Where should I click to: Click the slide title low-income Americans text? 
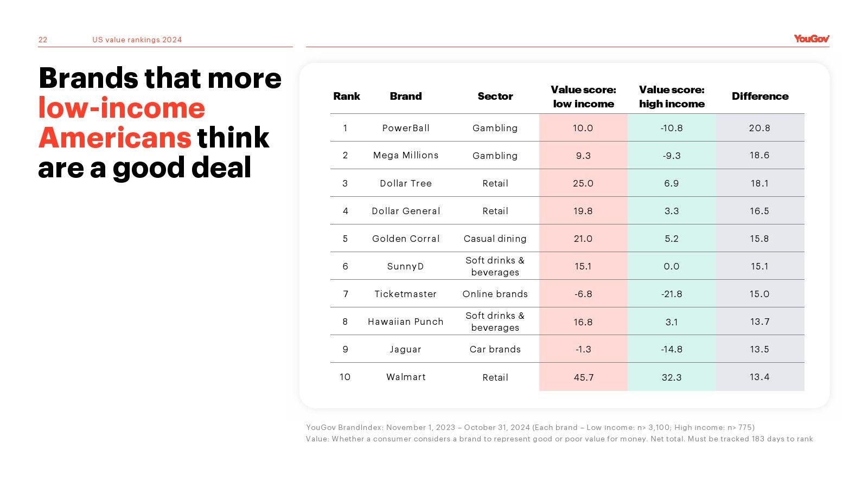coord(122,123)
